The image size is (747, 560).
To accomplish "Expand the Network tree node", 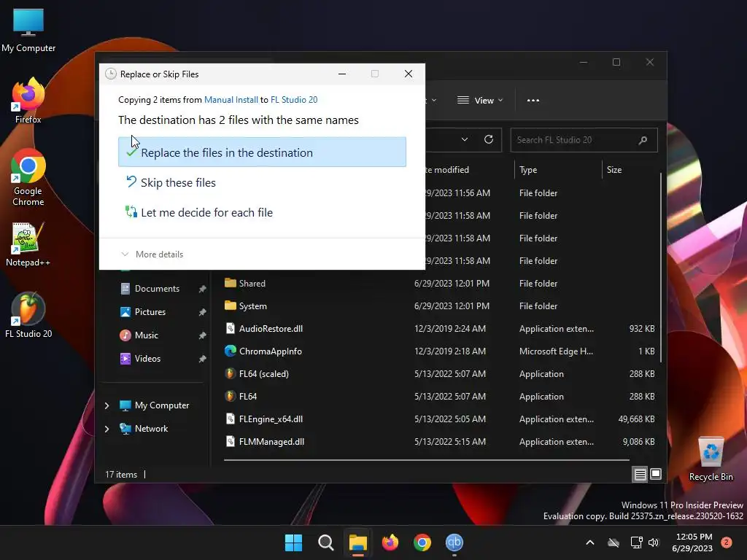I will pyautogui.click(x=107, y=429).
